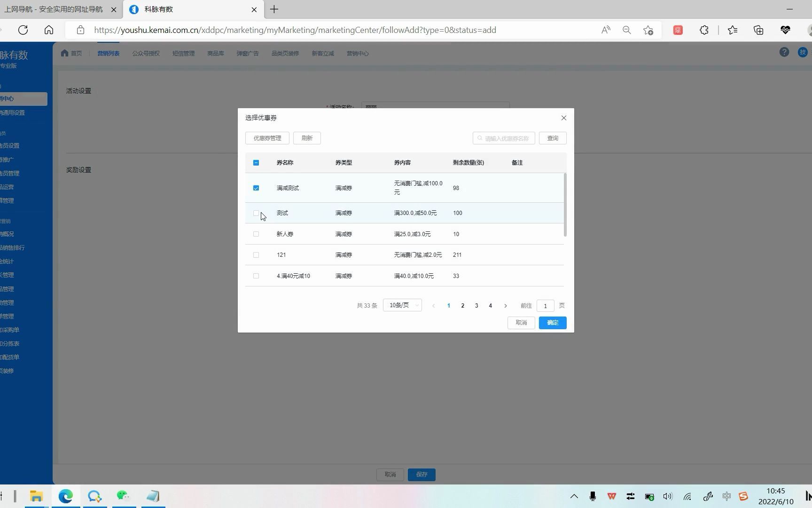Viewport: 812px width, 508px height.
Task: Click the red extension icon in toolbar
Action: click(x=678, y=30)
